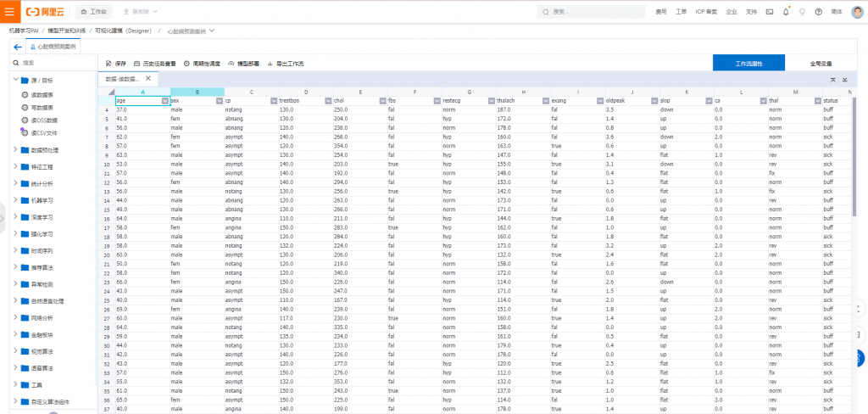Select the 心脏病预测案例 workflow tab

click(53, 48)
